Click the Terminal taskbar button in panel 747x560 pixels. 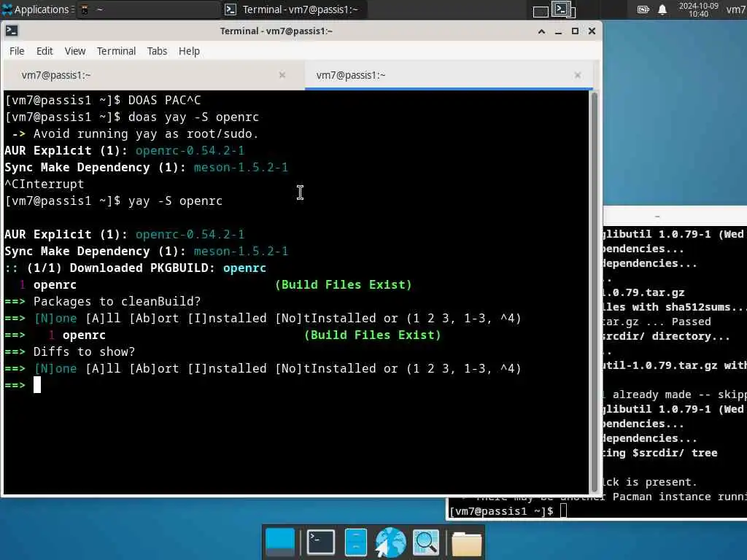point(293,9)
